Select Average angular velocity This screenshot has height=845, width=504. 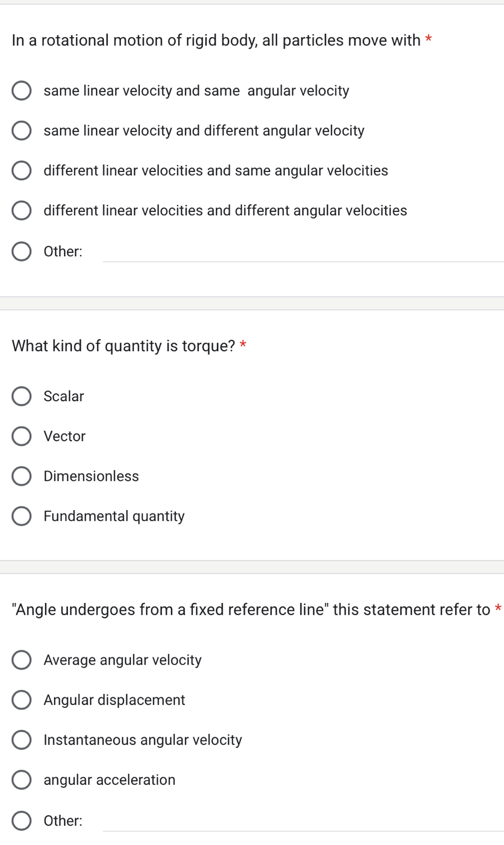tap(21, 660)
